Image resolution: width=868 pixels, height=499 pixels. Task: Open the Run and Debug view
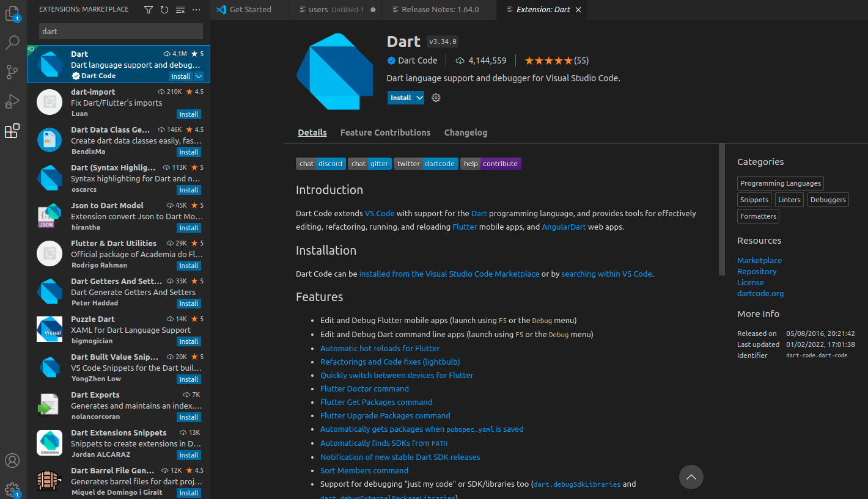(12, 101)
